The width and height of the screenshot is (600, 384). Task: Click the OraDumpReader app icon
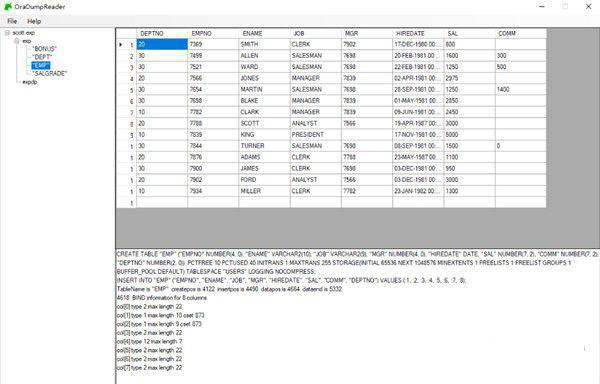pyautogui.click(x=8, y=7)
